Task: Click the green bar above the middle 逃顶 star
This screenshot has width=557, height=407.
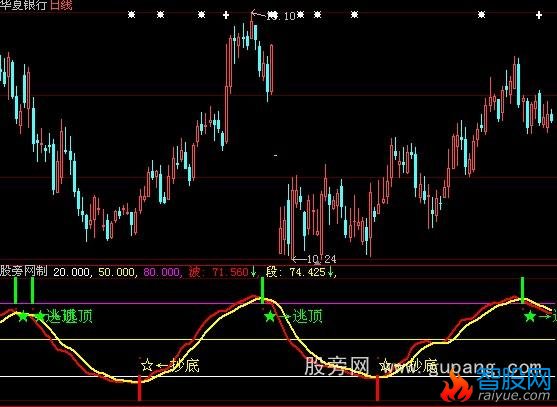Action: click(263, 290)
